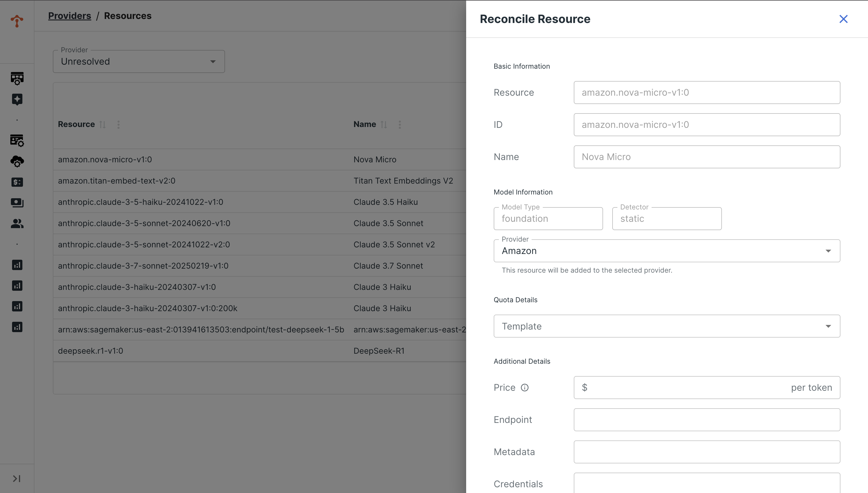Open the cloud integrations icon

[x=17, y=162]
